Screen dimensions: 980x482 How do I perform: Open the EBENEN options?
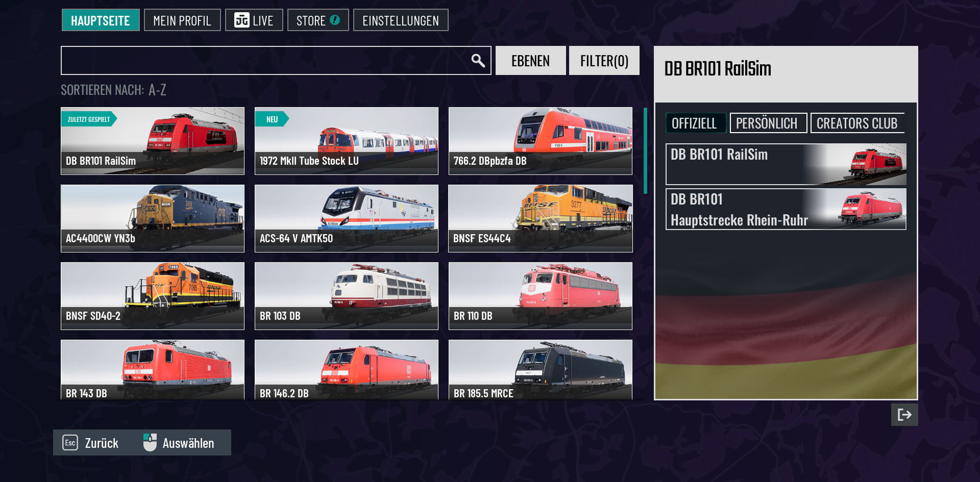[x=531, y=61]
